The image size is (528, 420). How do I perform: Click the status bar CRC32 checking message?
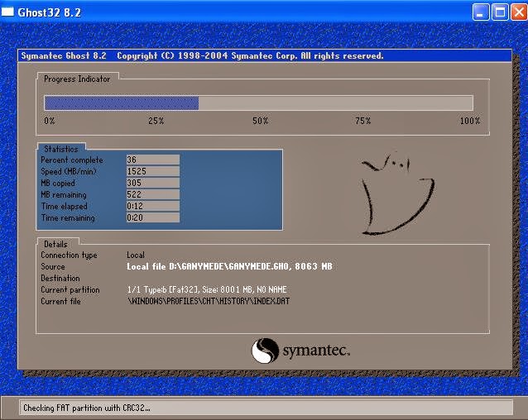pos(87,408)
